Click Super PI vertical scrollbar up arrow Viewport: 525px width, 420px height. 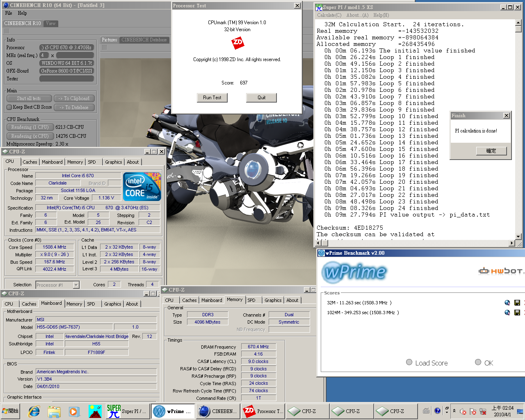tap(518, 23)
